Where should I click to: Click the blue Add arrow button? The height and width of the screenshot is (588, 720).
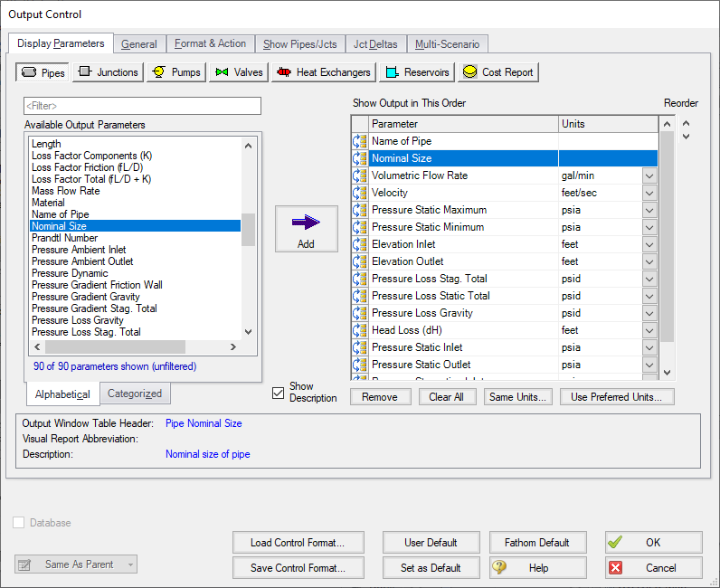(x=306, y=229)
